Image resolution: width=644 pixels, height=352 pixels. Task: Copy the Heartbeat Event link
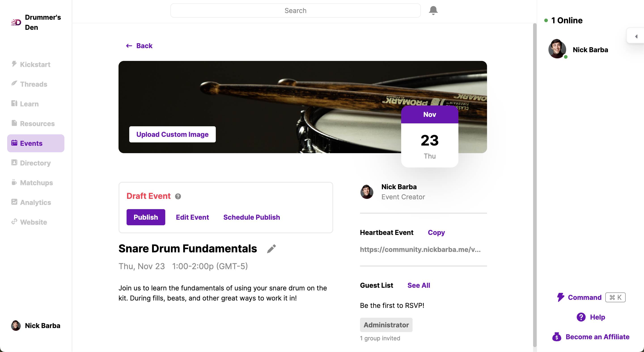coord(436,233)
